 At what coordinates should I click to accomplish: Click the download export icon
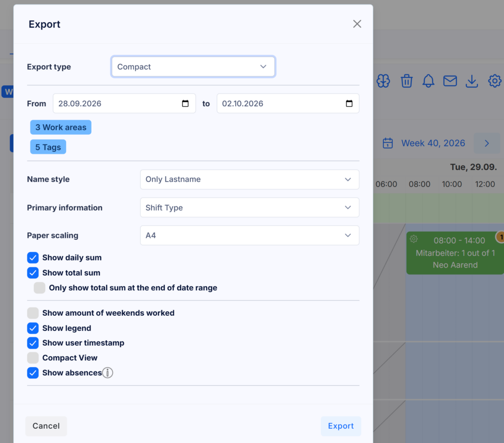point(472,81)
